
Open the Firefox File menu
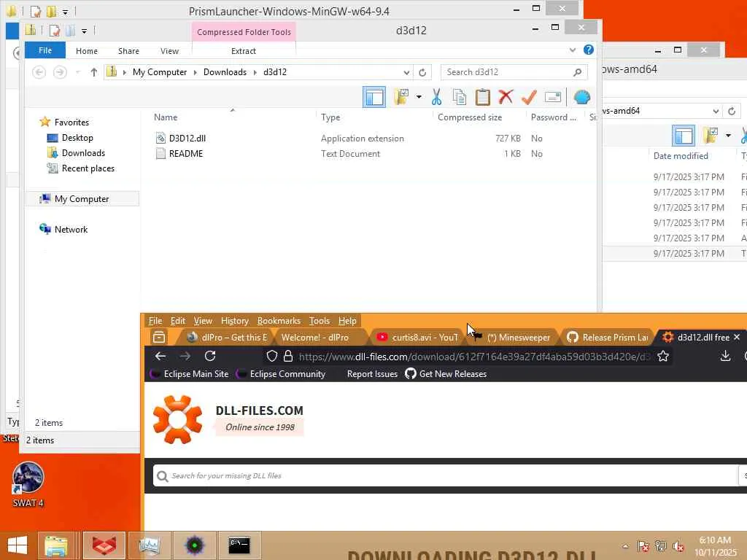tap(155, 321)
